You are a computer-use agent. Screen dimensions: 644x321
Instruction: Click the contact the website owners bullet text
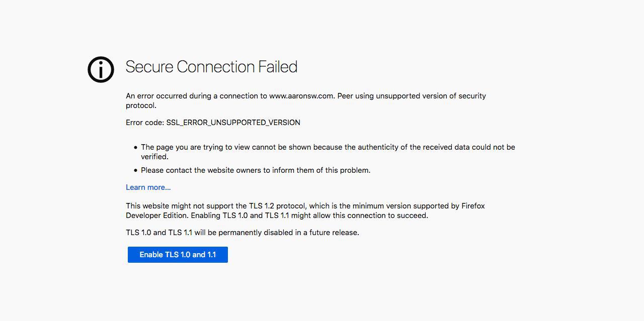256,170
